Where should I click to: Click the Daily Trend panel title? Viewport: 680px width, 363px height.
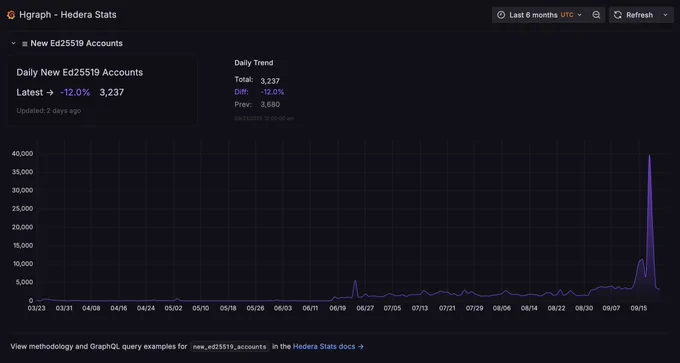pos(254,63)
